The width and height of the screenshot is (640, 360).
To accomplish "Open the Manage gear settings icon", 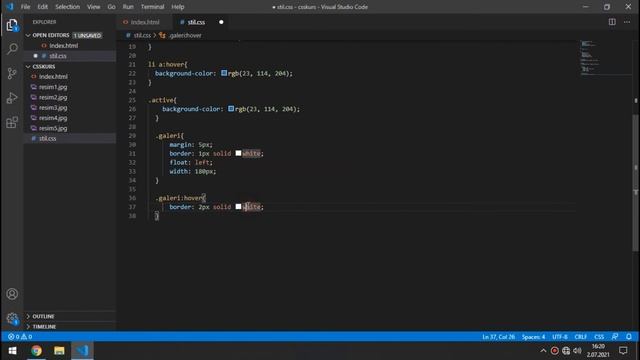I will point(12,318).
